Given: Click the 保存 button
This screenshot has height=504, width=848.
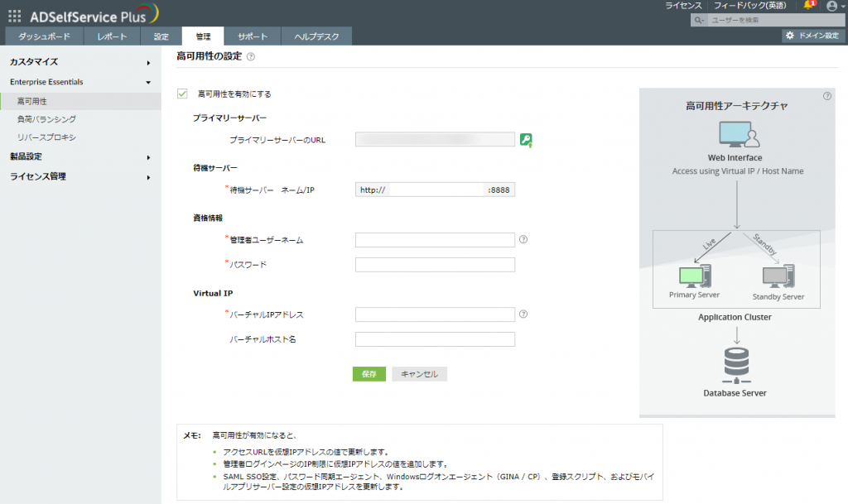Looking at the screenshot, I should point(368,373).
